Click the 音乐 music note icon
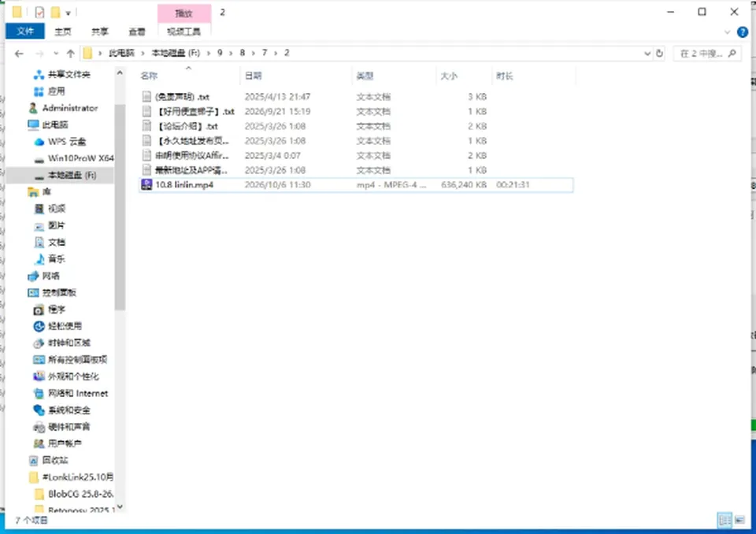 point(39,259)
